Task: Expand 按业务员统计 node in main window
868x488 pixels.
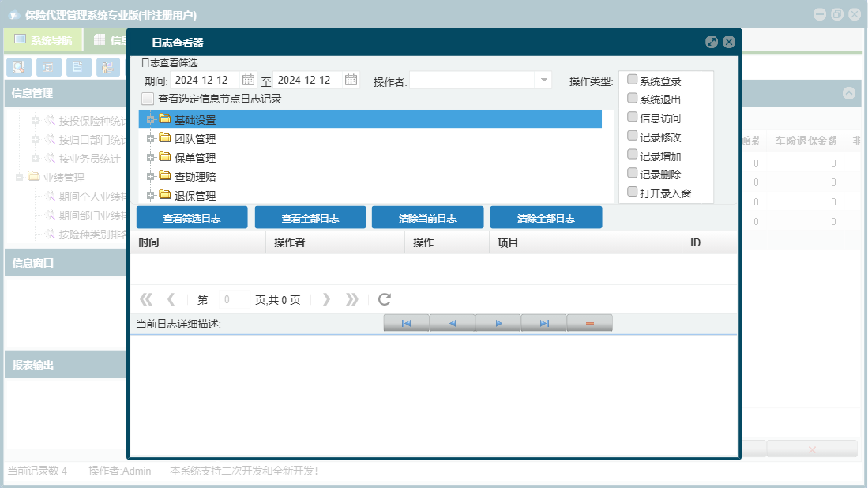Action: coord(35,158)
